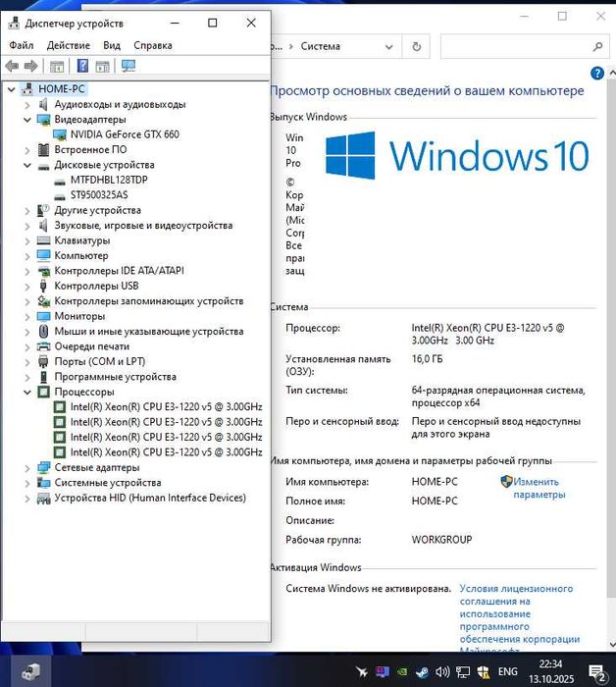The image size is (616, 687).
Task: Click the 16,0 ГБ memory value
Action: pos(427,359)
